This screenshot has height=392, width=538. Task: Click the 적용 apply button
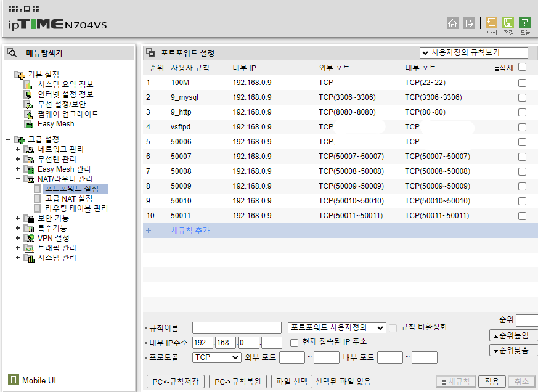491,382
